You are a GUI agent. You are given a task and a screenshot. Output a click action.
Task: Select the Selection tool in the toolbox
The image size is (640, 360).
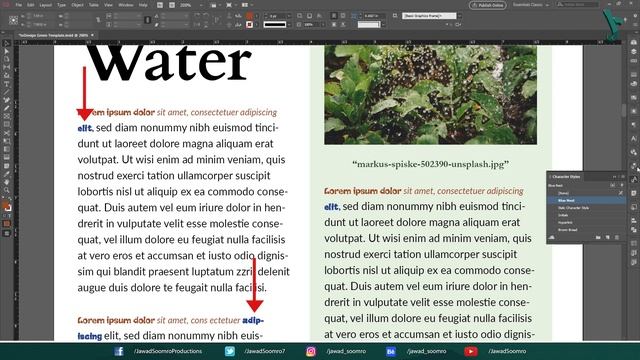pyautogui.click(x=7, y=43)
